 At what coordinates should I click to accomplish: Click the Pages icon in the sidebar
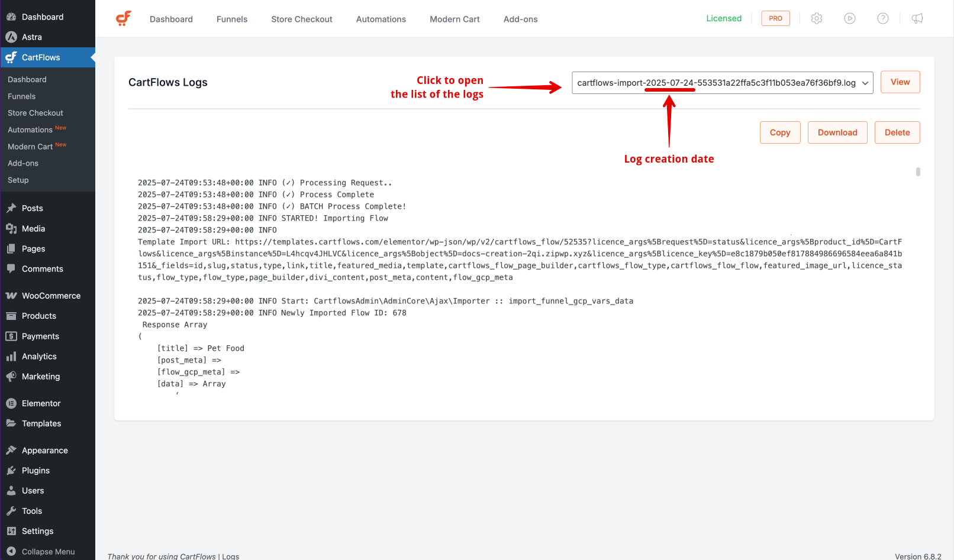pyautogui.click(x=11, y=248)
